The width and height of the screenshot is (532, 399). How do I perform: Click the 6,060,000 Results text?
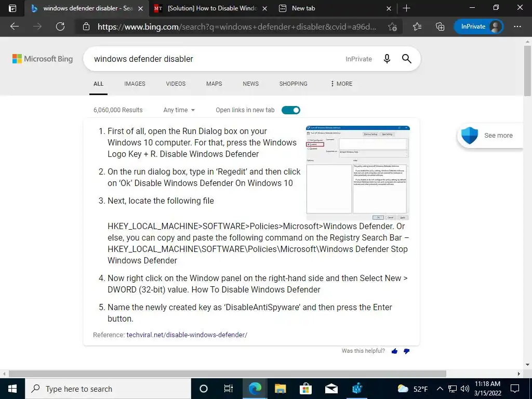click(x=118, y=110)
